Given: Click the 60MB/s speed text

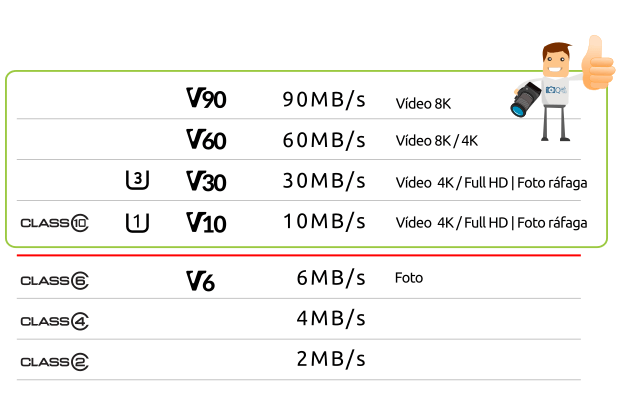Looking at the screenshot, I should [324, 140].
